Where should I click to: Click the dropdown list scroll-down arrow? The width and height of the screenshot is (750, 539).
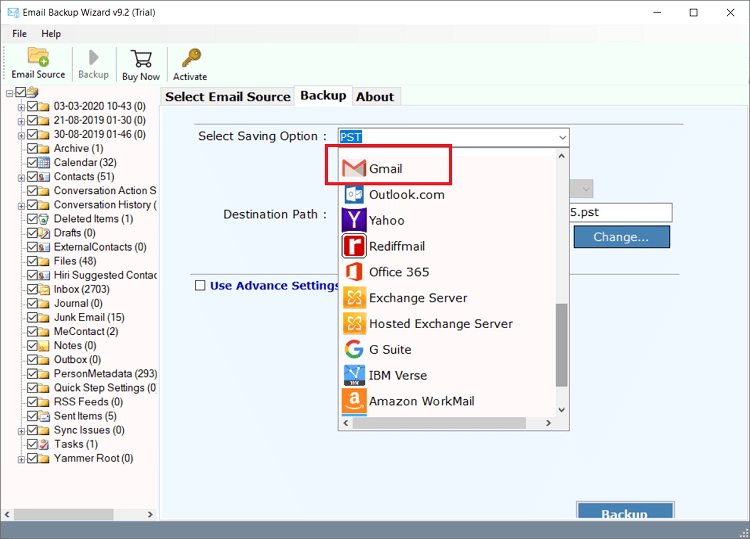pyautogui.click(x=562, y=410)
